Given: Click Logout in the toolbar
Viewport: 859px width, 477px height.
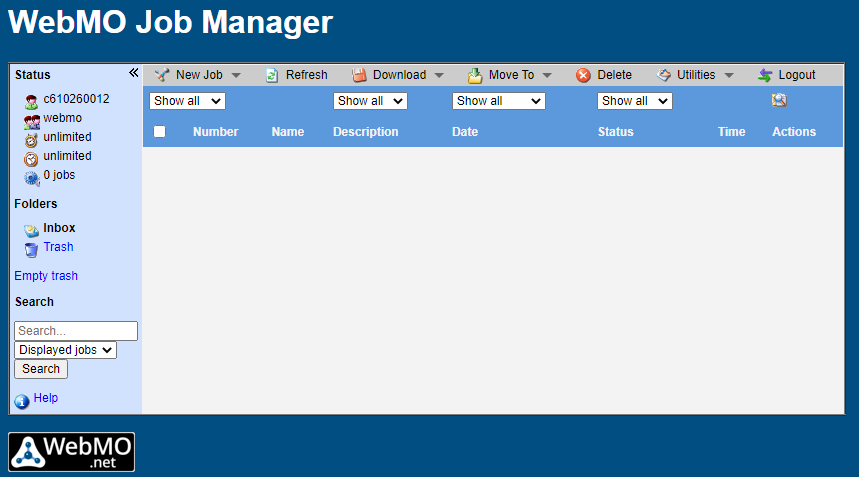Looking at the screenshot, I should coord(797,75).
